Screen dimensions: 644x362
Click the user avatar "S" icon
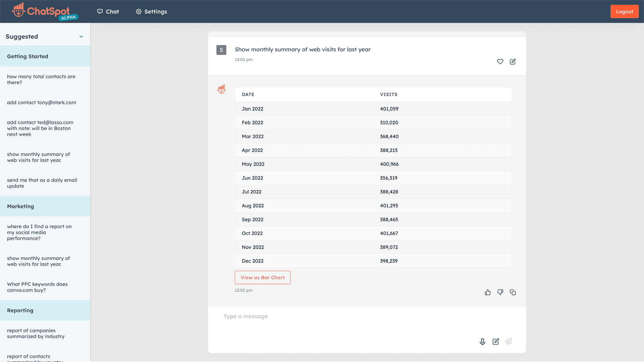click(221, 50)
